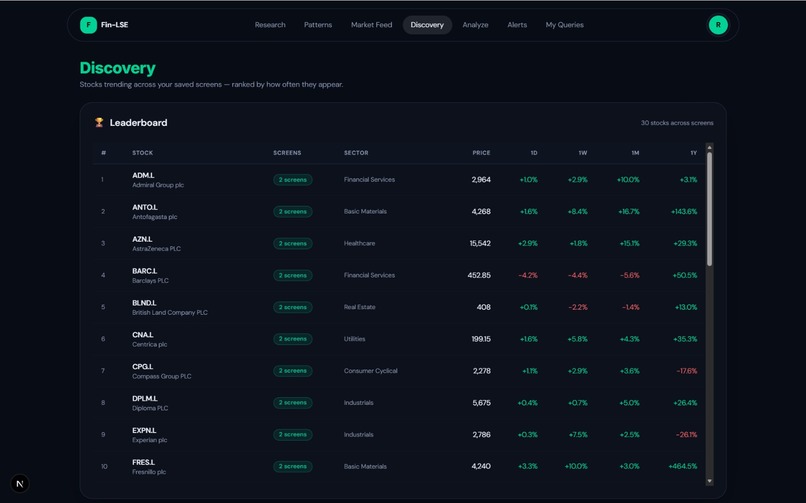Open ANTO.L Antofagasta row
This screenshot has width=806, height=503.
click(399, 212)
